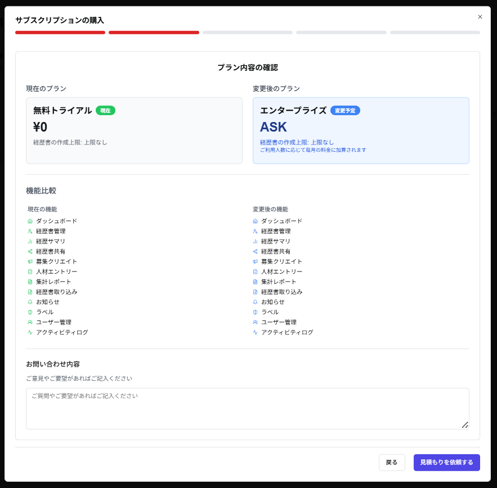Click the 変更後のプラン label
Screen dimensions: 497x488
tap(276, 89)
